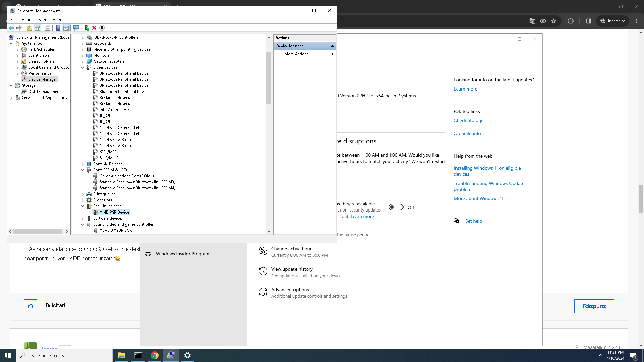644x362 pixels.
Task: Open the terminal app in the taskbar
Action: point(138,355)
